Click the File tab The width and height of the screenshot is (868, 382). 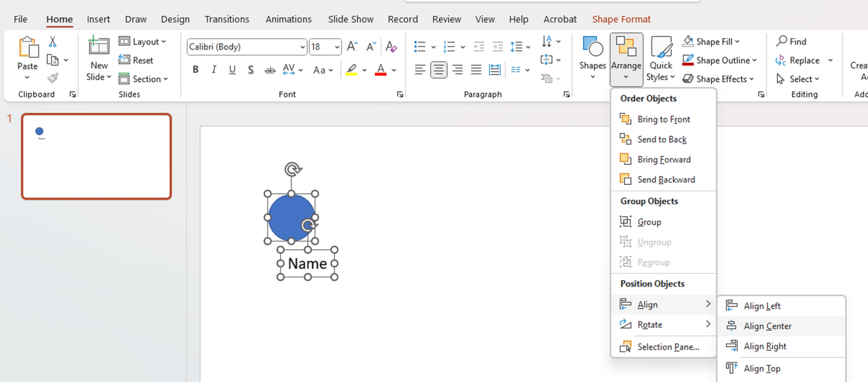(20, 19)
